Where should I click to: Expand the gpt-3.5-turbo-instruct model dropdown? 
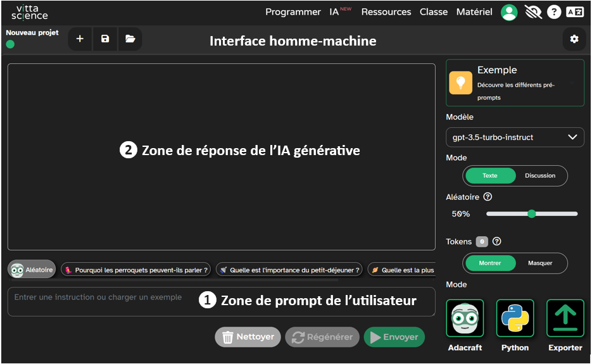[x=515, y=137]
